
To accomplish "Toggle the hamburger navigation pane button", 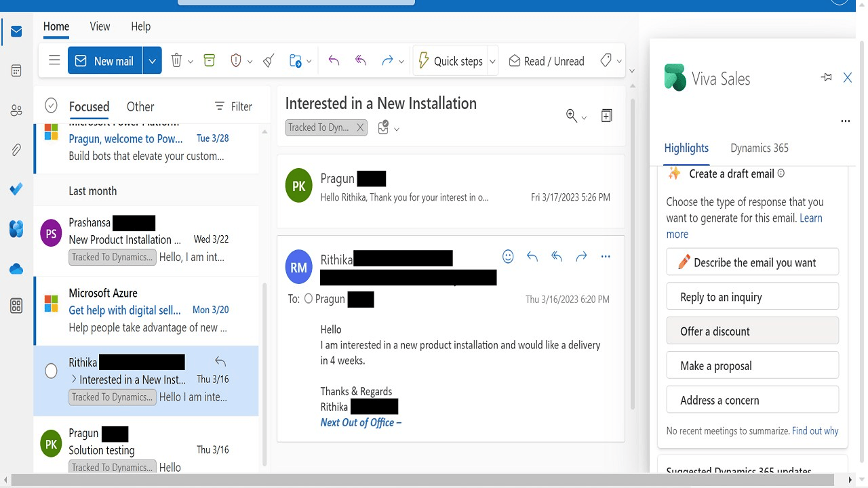I will (x=54, y=61).
